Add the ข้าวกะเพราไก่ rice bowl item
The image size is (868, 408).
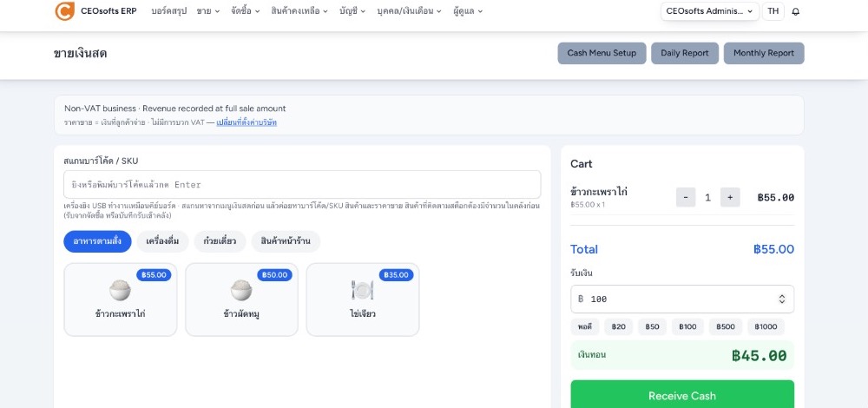click(120, 299)
